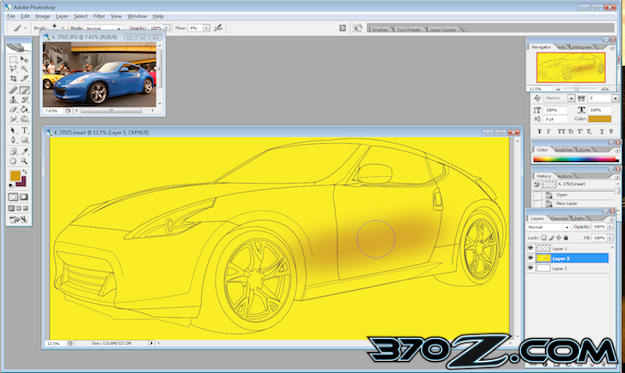This screenshot has height=373, width=625.
Task: Toggle visibility of Layer 3
Action: coord(530,258)
